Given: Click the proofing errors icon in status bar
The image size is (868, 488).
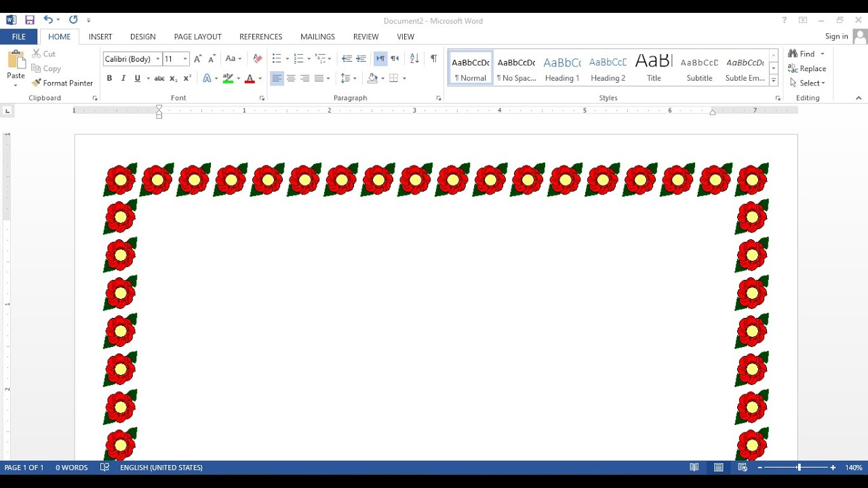Looking at the screenshot, I should [104, 467].
